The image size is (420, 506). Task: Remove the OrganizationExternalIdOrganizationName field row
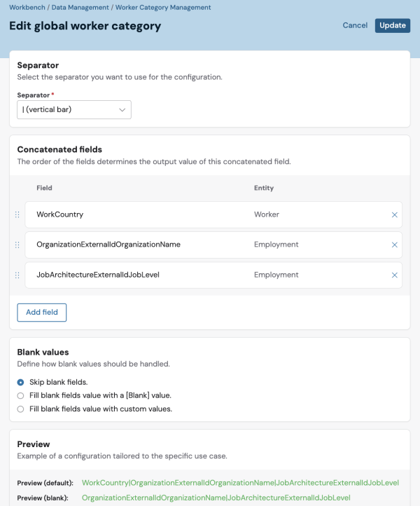point(394,245)
